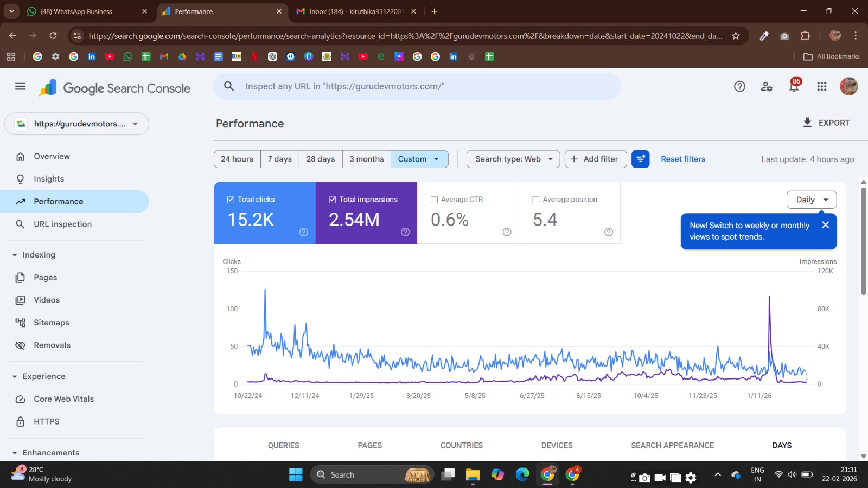Click the blue filter options icon
The height and width of the screenshot is (488, 868).
coord(640,159)
